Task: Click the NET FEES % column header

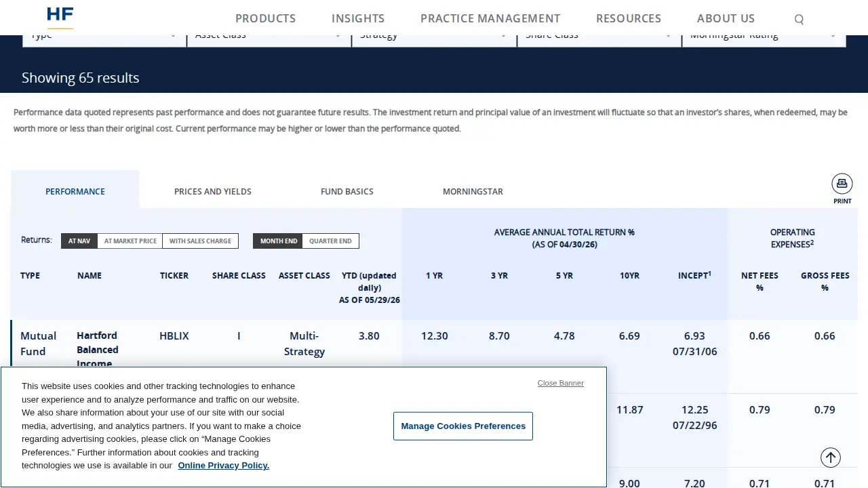Action: point(759,281)
